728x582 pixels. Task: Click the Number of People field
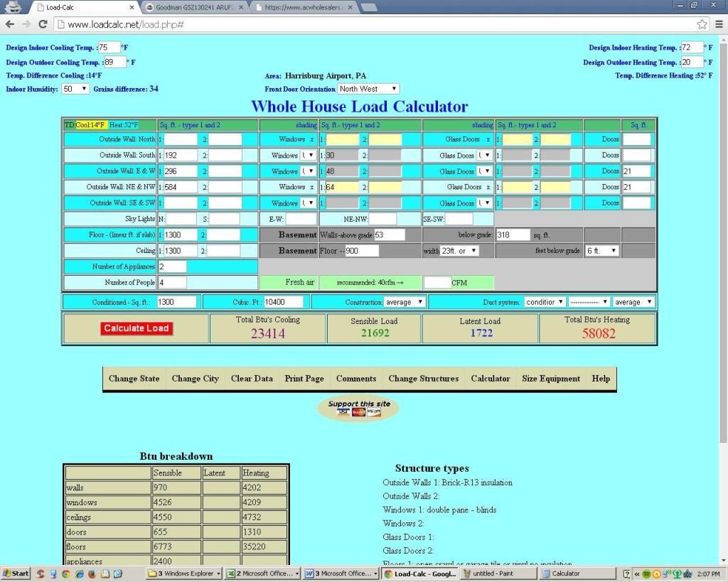coord(173,282)
